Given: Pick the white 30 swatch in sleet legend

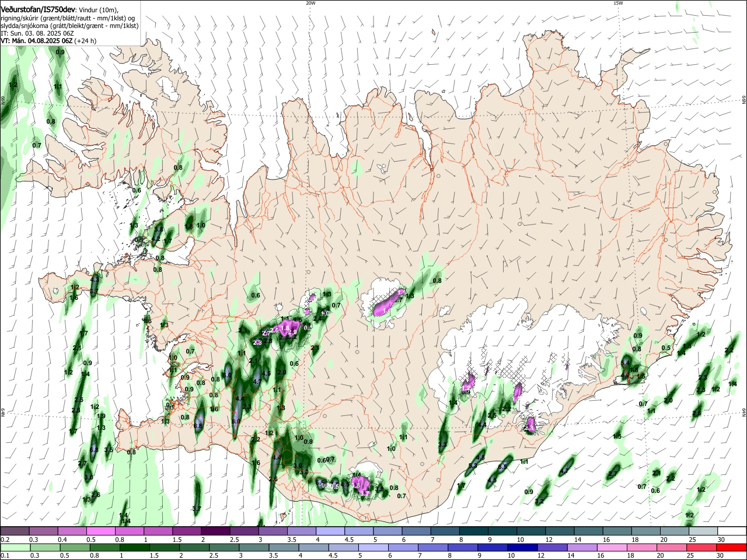Looking at the screenshot, I should coord(731,531).
